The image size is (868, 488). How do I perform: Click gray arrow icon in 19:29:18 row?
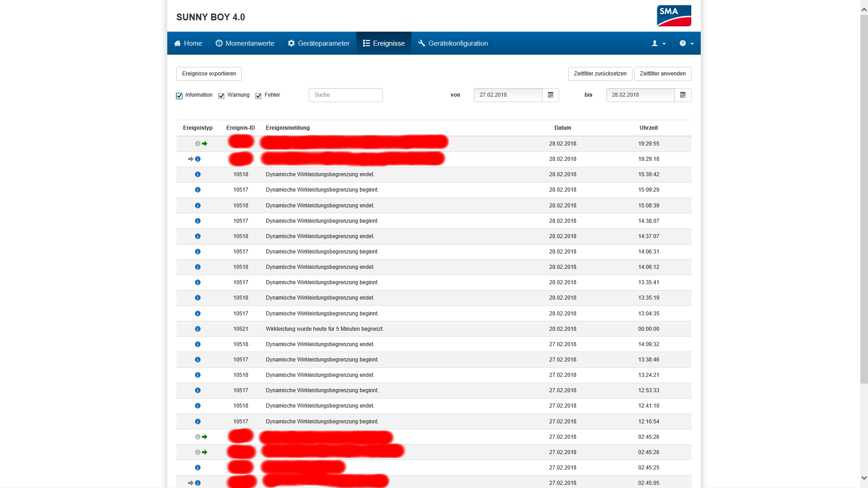coord(190,159)
